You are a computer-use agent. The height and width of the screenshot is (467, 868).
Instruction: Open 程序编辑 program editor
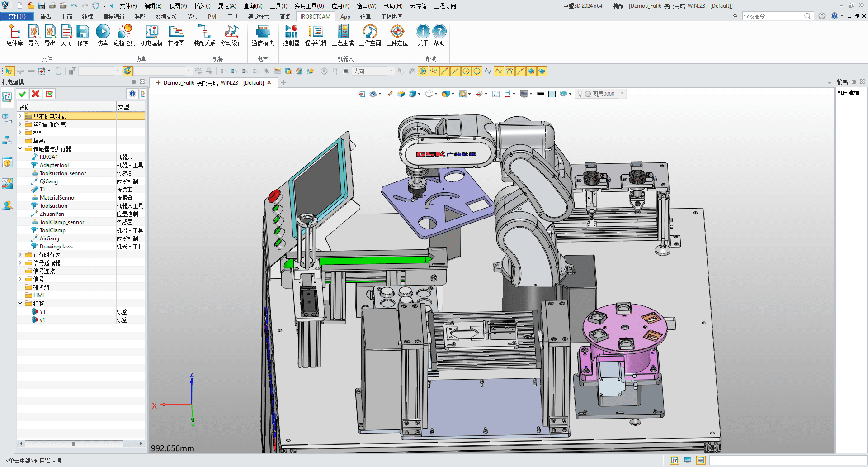(x=315, y=32)
